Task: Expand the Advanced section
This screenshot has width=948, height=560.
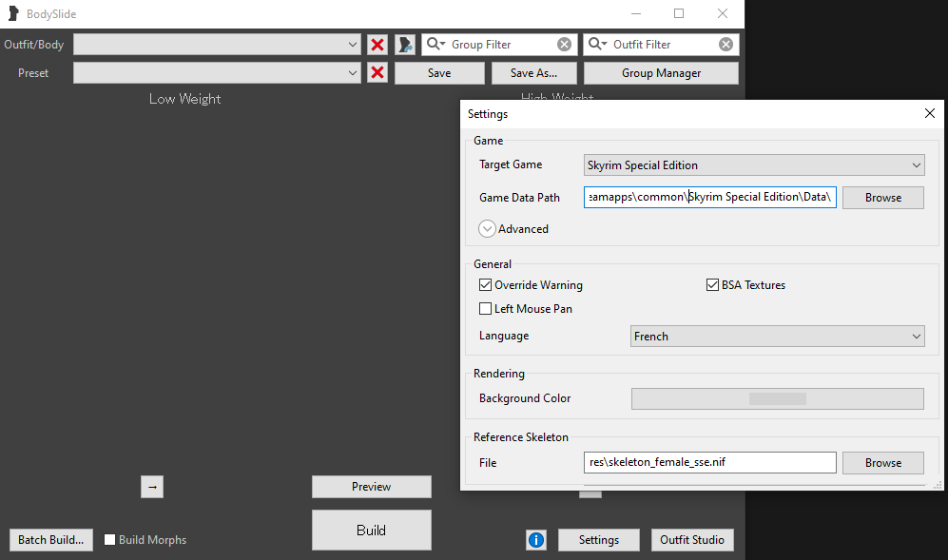Action: [x=487, y=228]
